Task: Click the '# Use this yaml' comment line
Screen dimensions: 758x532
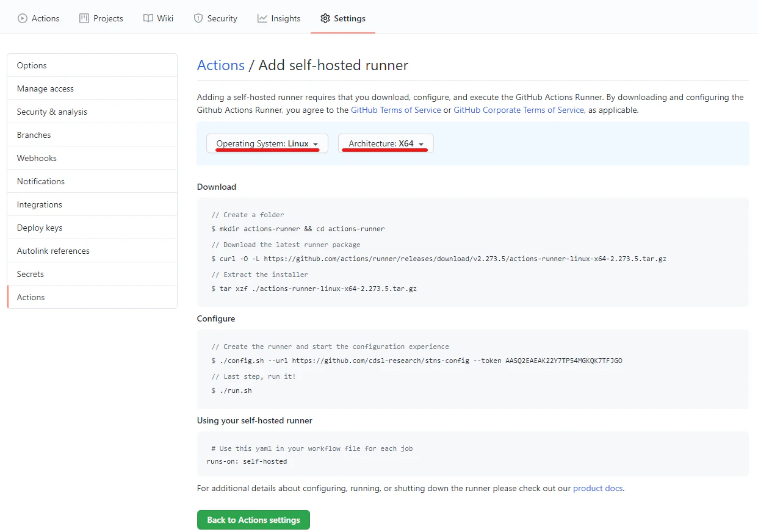Action: [312, 448]
